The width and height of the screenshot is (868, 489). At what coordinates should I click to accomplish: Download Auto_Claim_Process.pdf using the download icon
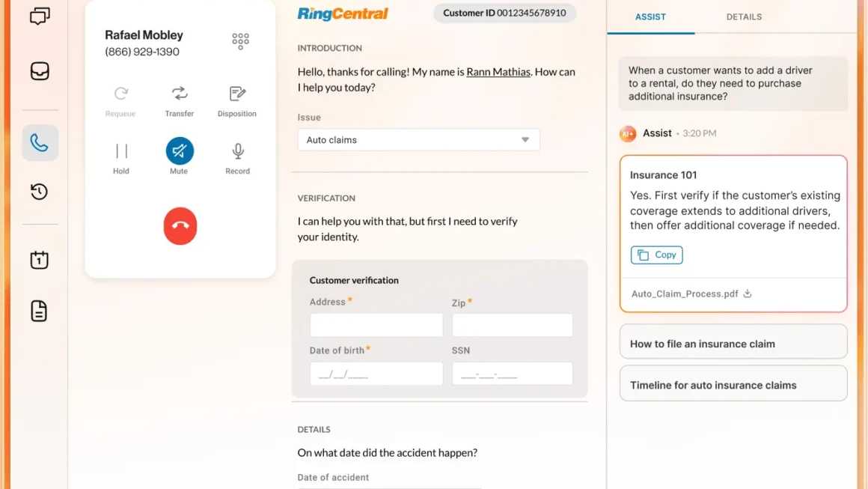(748, 294)
